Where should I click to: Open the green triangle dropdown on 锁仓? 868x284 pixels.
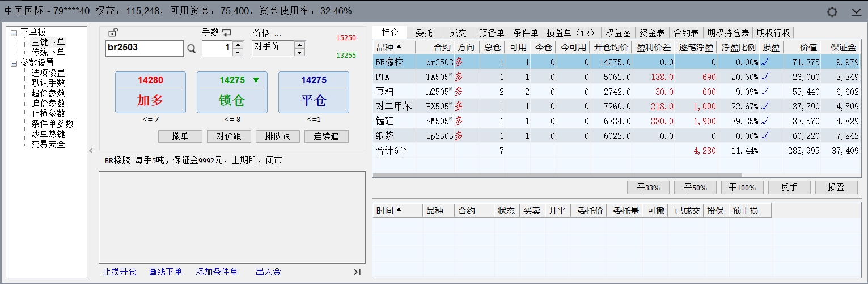(256, 80)
